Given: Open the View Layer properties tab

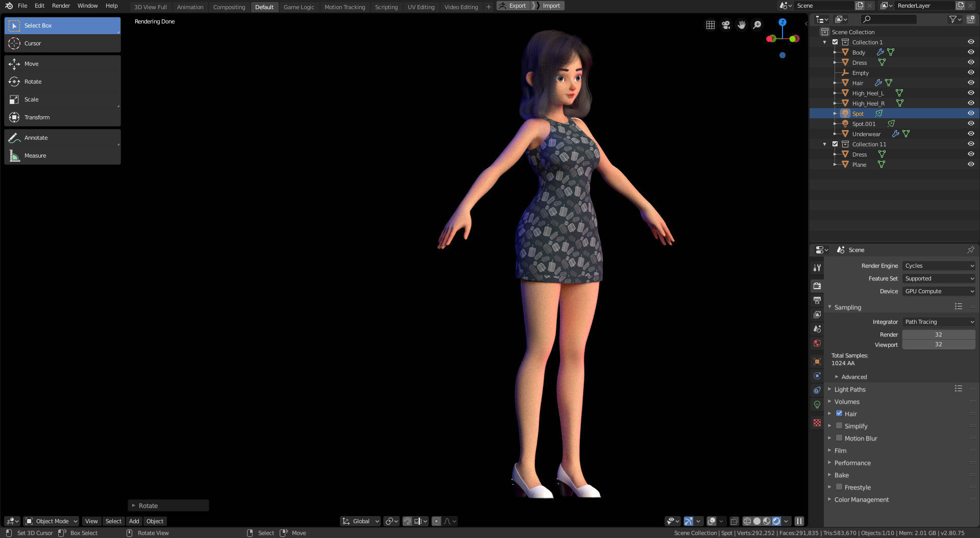Looking at the screenshot, I should pos(817,315).
